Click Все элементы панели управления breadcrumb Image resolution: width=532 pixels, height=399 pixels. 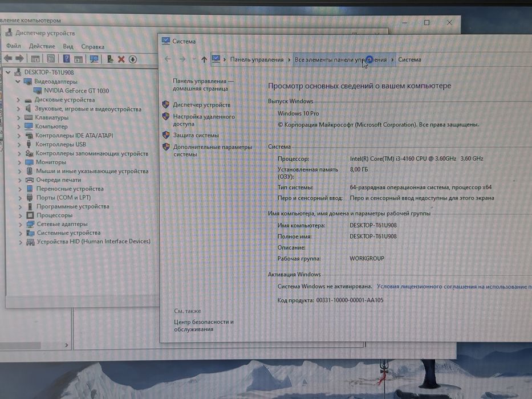(340, 60)
